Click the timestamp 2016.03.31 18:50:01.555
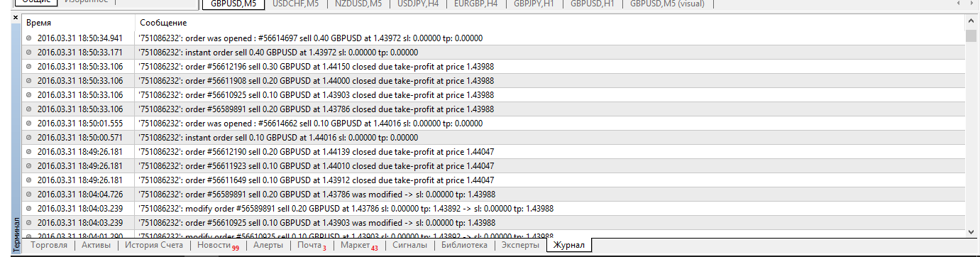980x257 pixels. tap(79, 124)
